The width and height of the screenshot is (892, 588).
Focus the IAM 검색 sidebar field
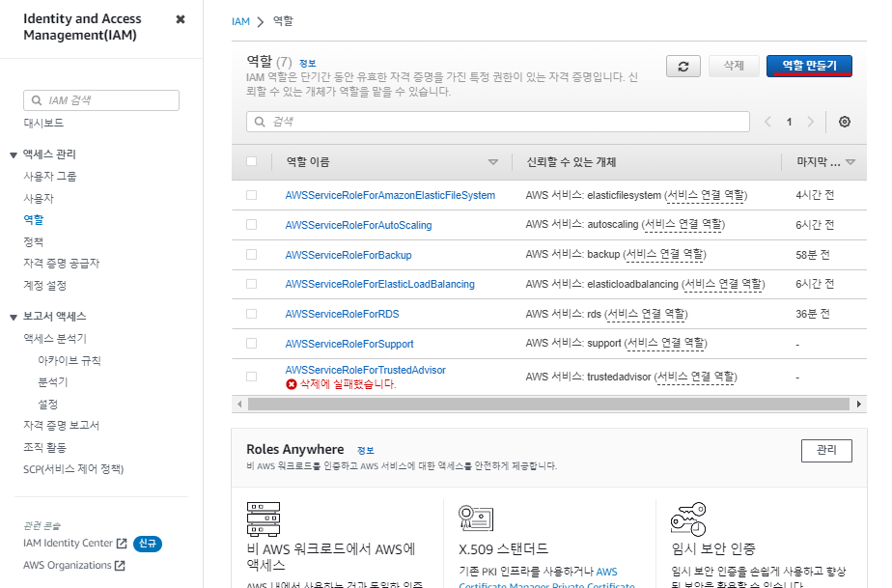[x=101, y=100]
